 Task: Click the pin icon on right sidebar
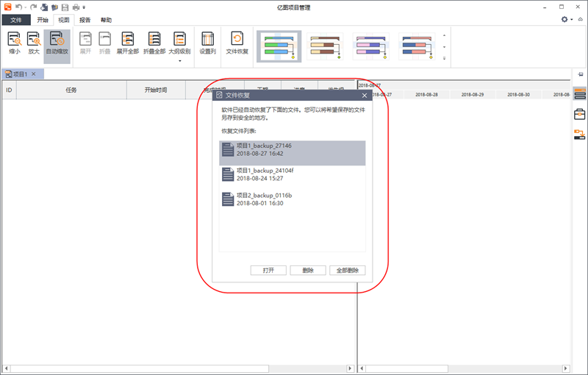pos(581,74)
